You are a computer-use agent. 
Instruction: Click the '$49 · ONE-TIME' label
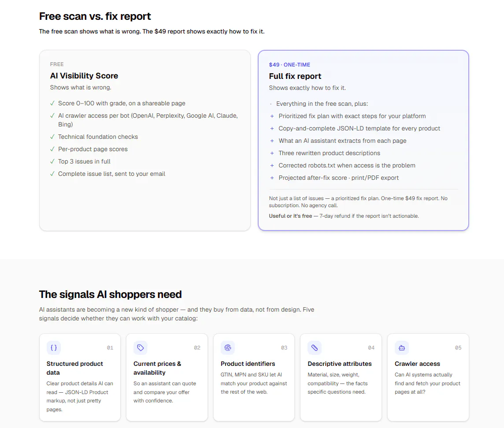289,65
